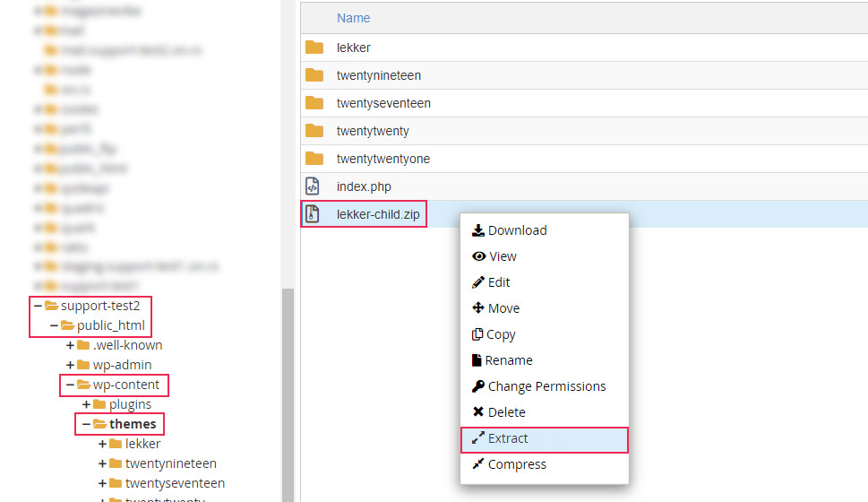Image resolution: width=868 pixels, height=502 pixels.
Task: Select the twentyseventeen name in file list
Action: click(383, 103)
